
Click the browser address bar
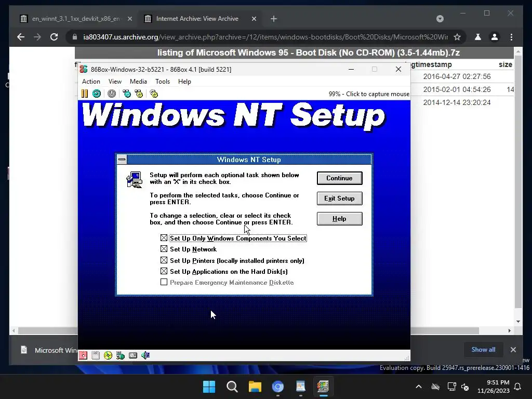pos(264,37)
